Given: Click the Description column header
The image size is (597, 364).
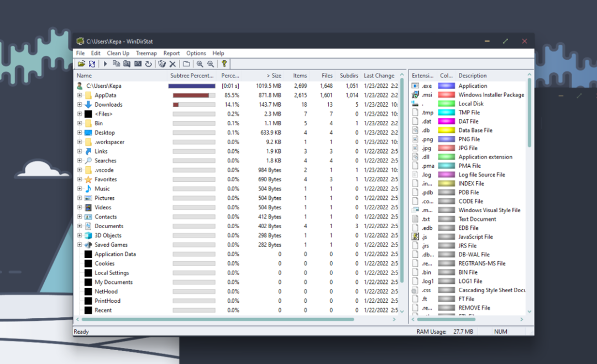Looking at the screenshot, I should 473,76.
